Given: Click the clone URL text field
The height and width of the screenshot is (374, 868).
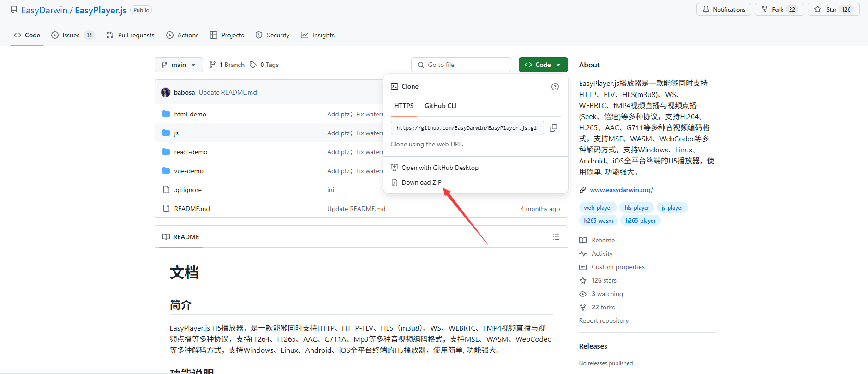Looking at the screenshot, I should (x=467, y=128).
